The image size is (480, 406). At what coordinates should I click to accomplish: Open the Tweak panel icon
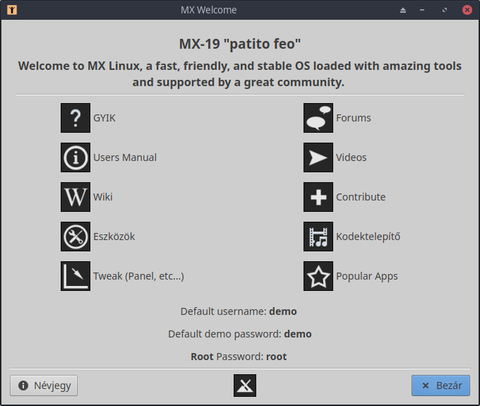(75, 276)
